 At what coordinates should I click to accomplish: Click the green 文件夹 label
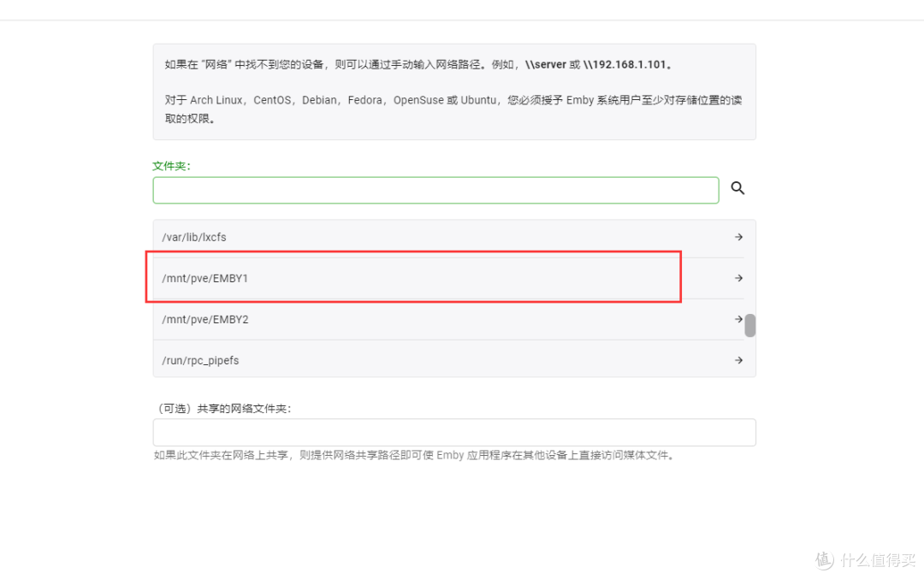[169, 165]
